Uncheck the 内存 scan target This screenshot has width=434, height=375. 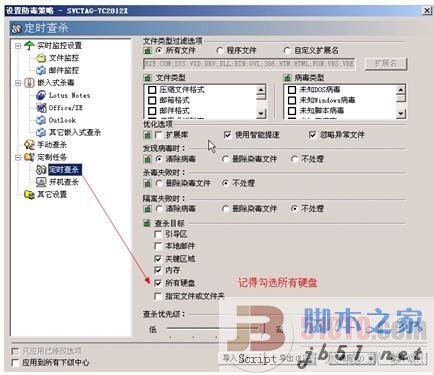click(158, 270)
